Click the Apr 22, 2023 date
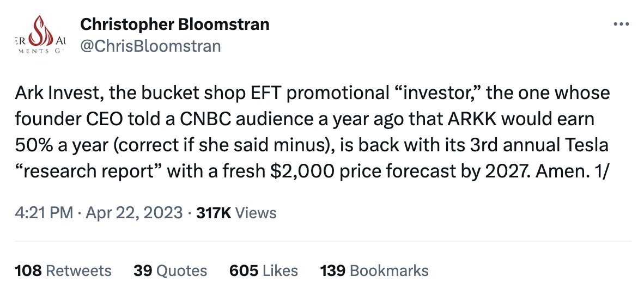This screenshot has height=295, width=644. 134,213
